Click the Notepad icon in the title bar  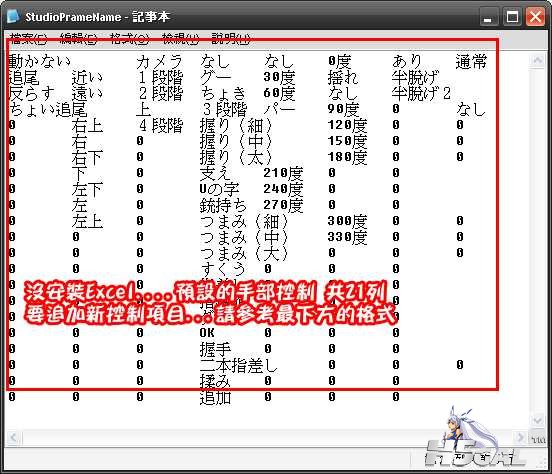click(x=13, y=16)
